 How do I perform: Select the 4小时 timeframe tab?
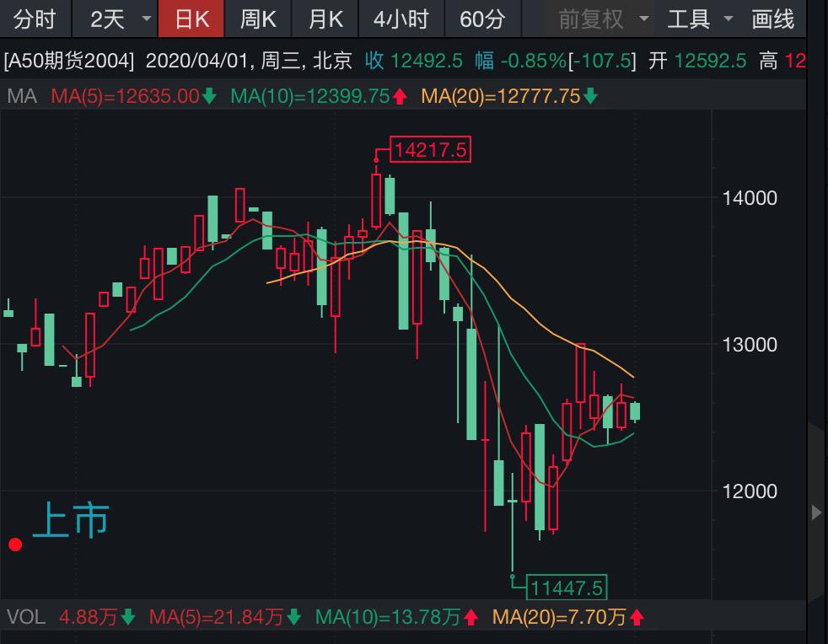[x=401, y=19]
